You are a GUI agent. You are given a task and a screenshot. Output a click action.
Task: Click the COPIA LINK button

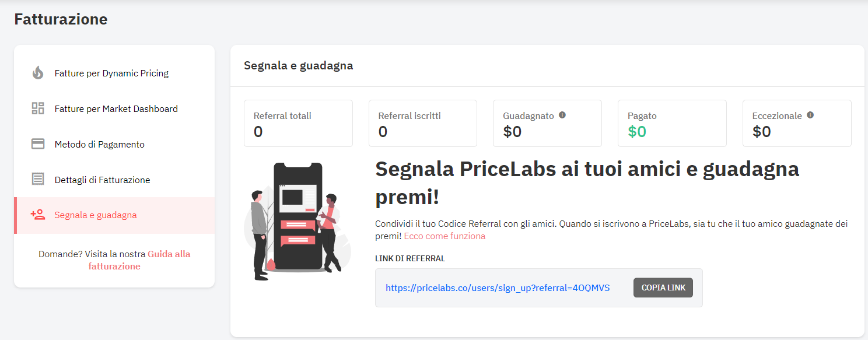(x=663, y=288)
